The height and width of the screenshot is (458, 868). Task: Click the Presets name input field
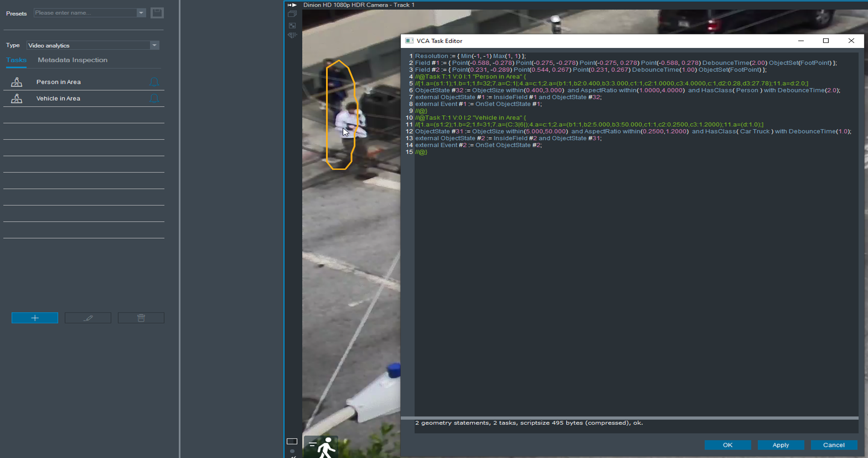coord(85,13)
